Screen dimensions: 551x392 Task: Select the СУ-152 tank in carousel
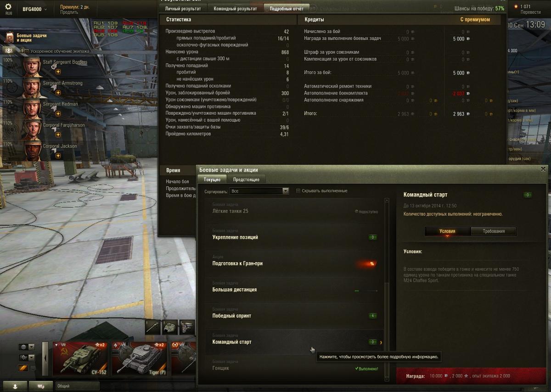[80, 358]
